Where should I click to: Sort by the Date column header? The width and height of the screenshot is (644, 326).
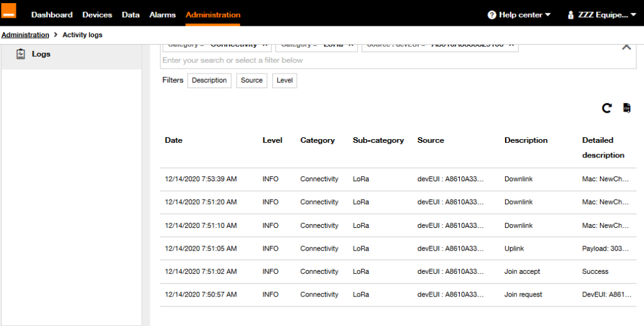pos(174,140)
